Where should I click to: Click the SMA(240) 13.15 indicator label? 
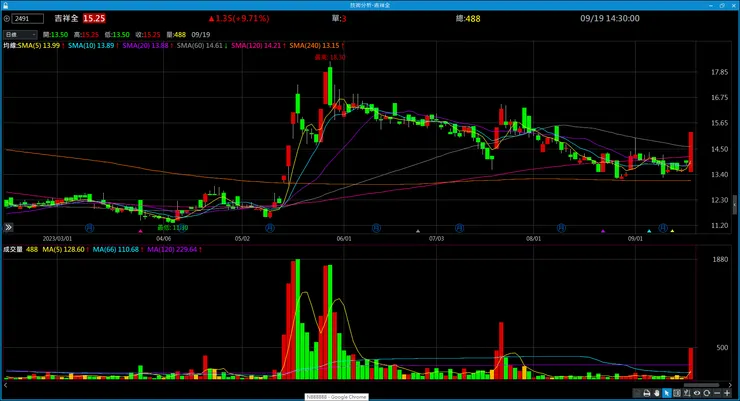314,46
